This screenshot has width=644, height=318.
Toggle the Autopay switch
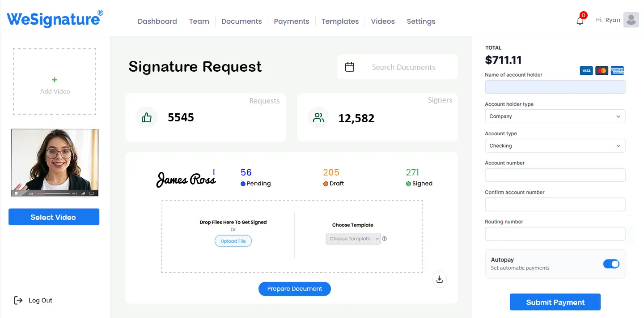611,264
